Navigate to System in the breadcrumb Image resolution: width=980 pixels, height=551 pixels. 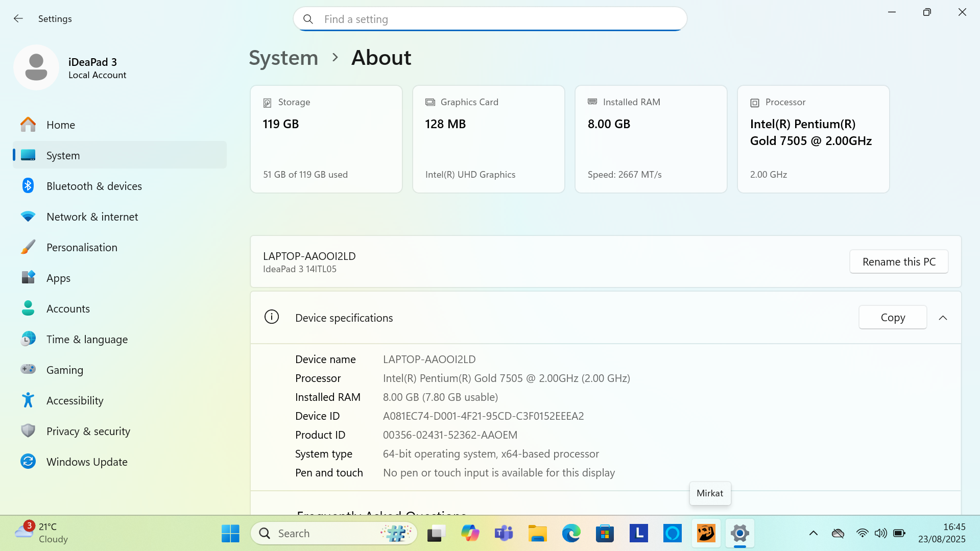[283, 58]
